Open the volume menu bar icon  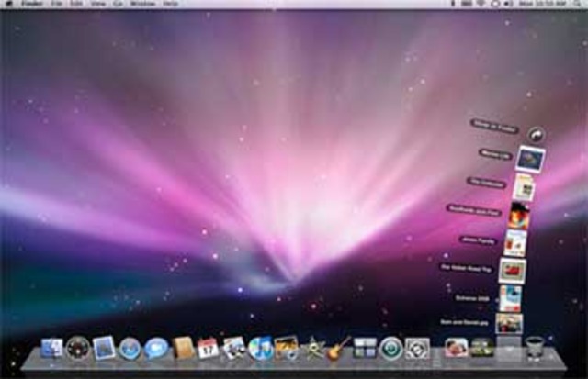coord(508,4)
